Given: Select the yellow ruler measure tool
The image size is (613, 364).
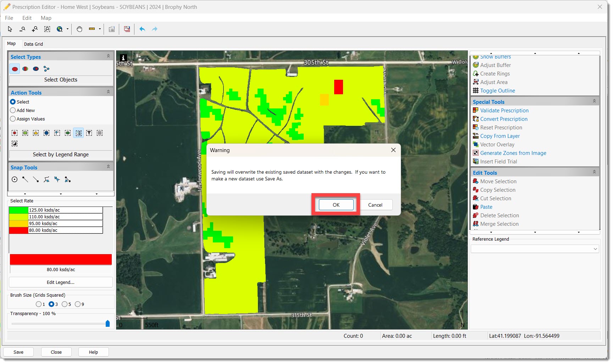Looking at the screenshot, I should pos(92,29).
